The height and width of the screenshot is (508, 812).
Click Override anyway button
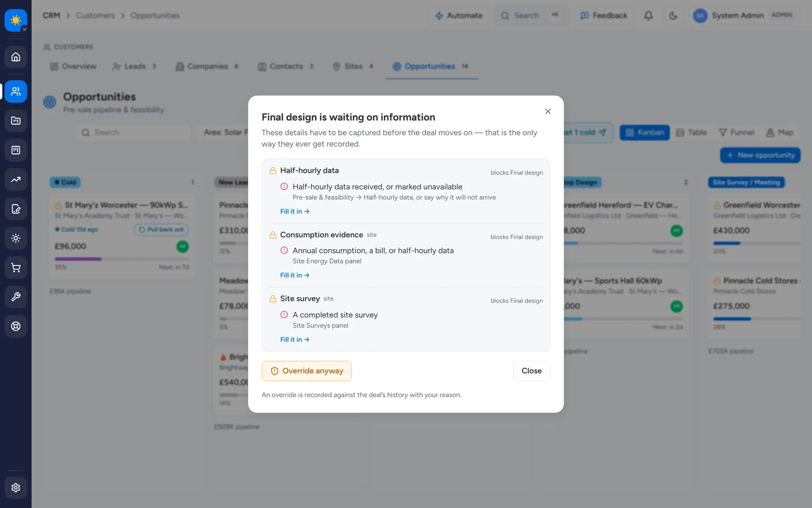pyautogui.click(x=307, y=371)
